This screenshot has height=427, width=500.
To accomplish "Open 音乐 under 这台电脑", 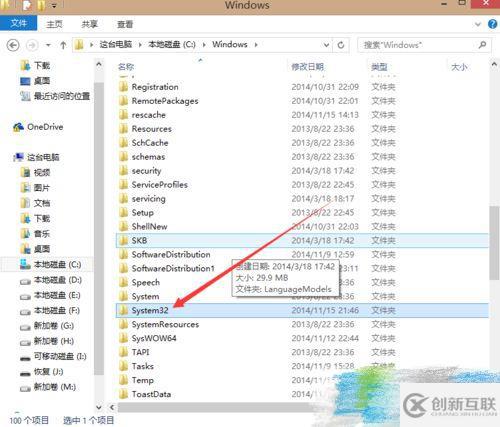I will [x=35, y=234].
